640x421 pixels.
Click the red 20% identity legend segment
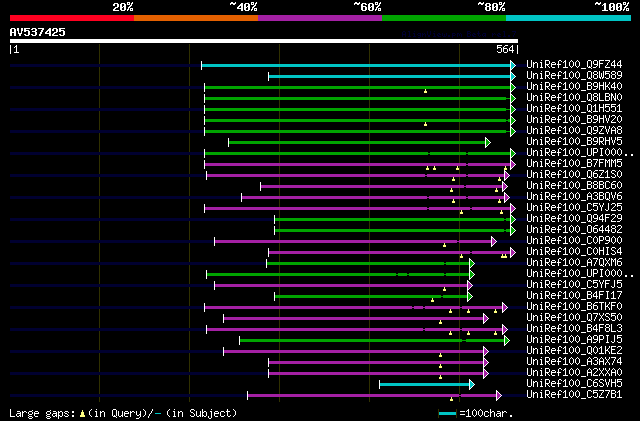click(x=72, y=18)
